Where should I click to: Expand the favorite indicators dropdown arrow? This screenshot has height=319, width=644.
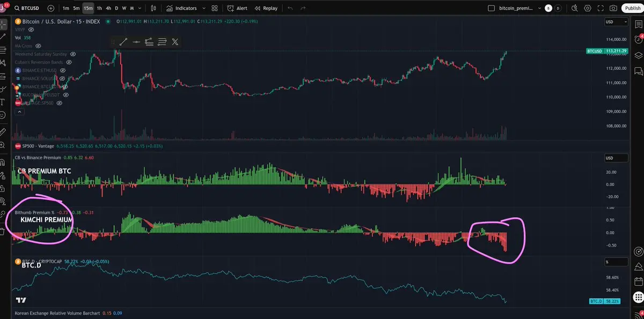[x=203, y=8]
